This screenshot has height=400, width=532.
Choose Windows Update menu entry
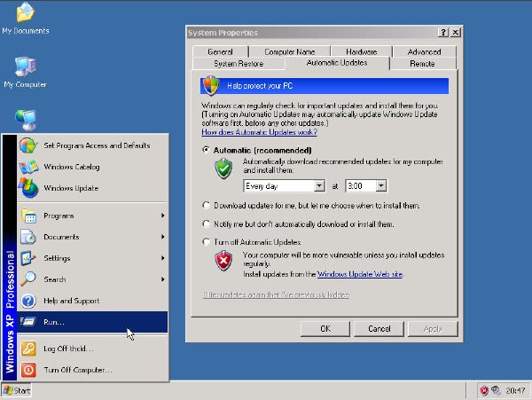tap(92, 188)
